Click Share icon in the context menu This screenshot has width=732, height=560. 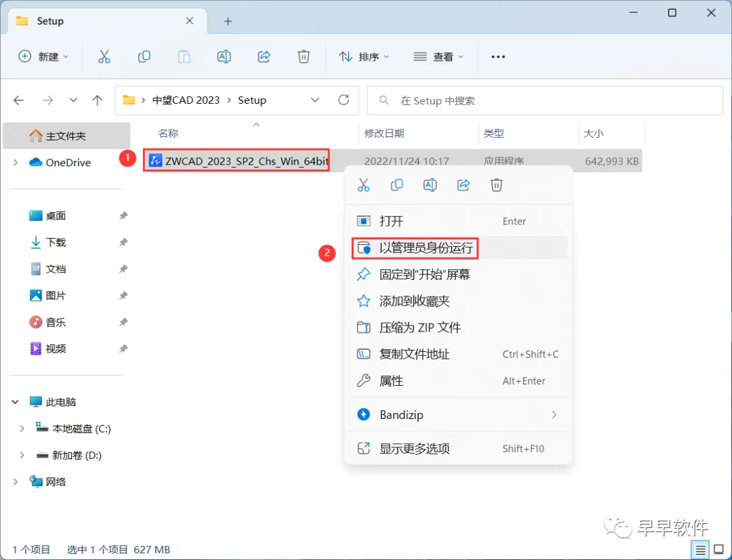pos(463,185)
